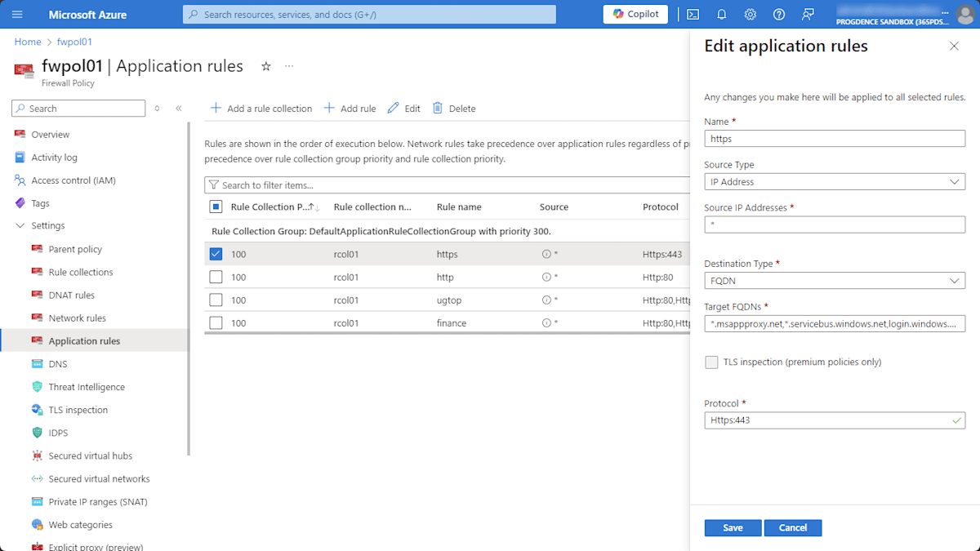Open the feedback icon in header
This screenshot has height=551, width=980.
pyautogui.click(x=808, y=14)
